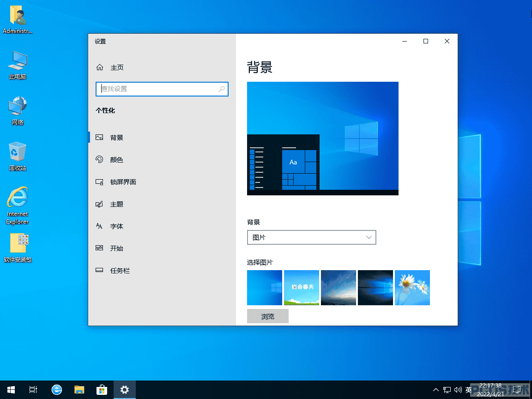The image size is (532, 399).
Task: Open the network icon in the system tray
Action: pos(447,390)
